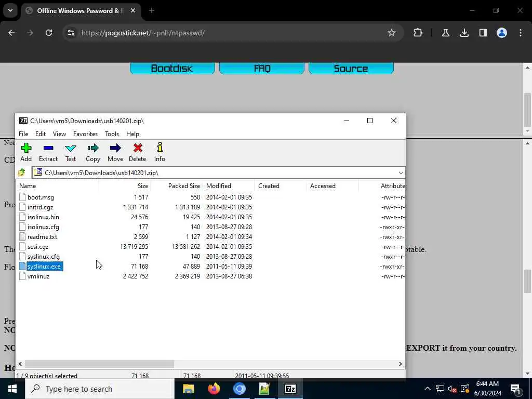The image size is (532, 399).
Task: Click the FAQ page button
Action: coord(262,68)
